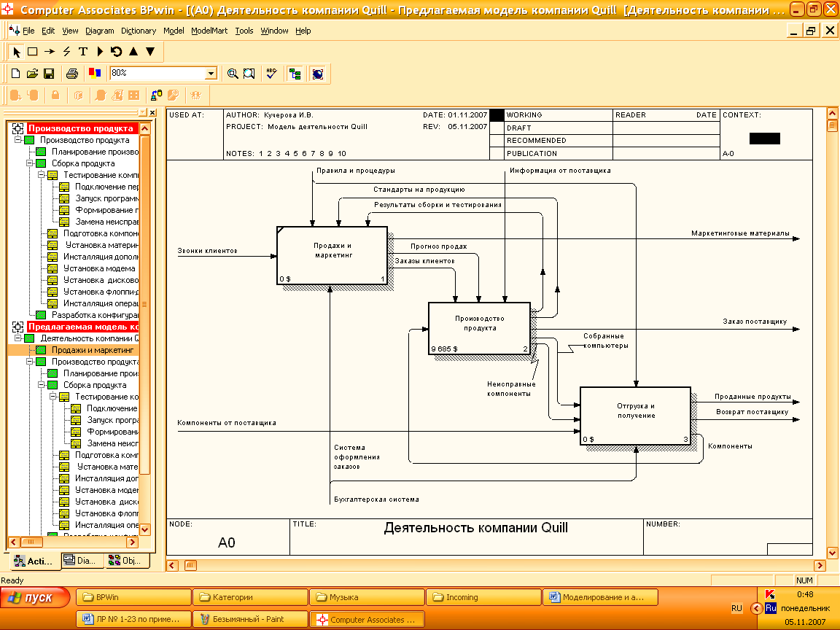
Task: Select the Pointer tool
Action: click(16, 52)
